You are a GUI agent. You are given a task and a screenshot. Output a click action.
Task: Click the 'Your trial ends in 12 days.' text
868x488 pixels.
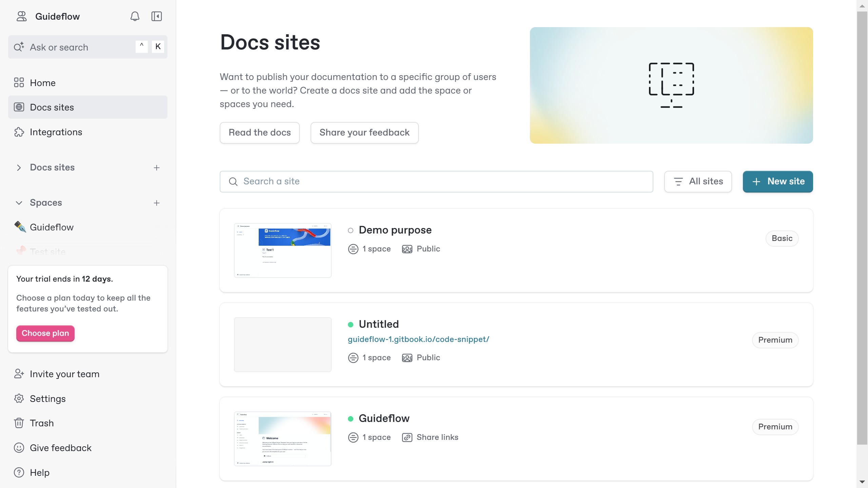coord(64,279)
